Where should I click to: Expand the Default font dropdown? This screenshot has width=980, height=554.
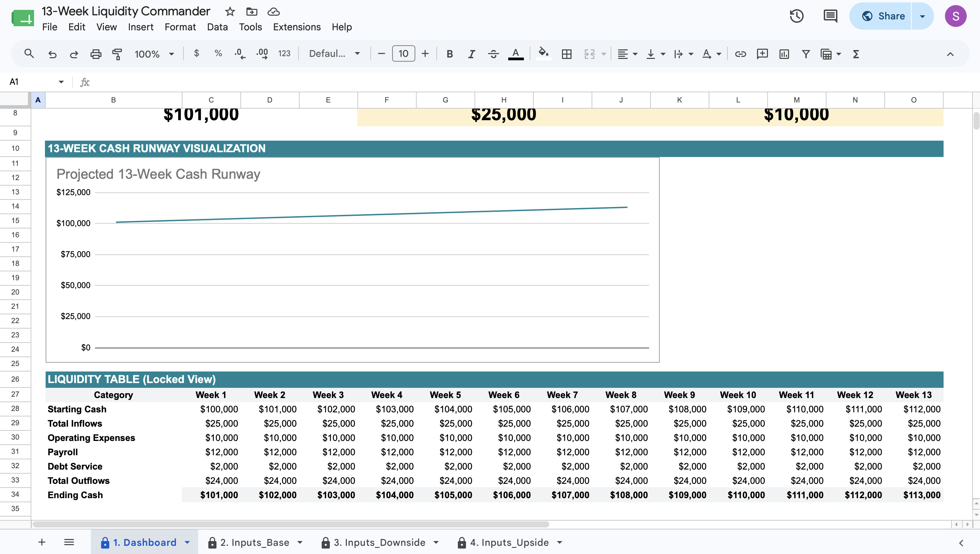(334, 54)
